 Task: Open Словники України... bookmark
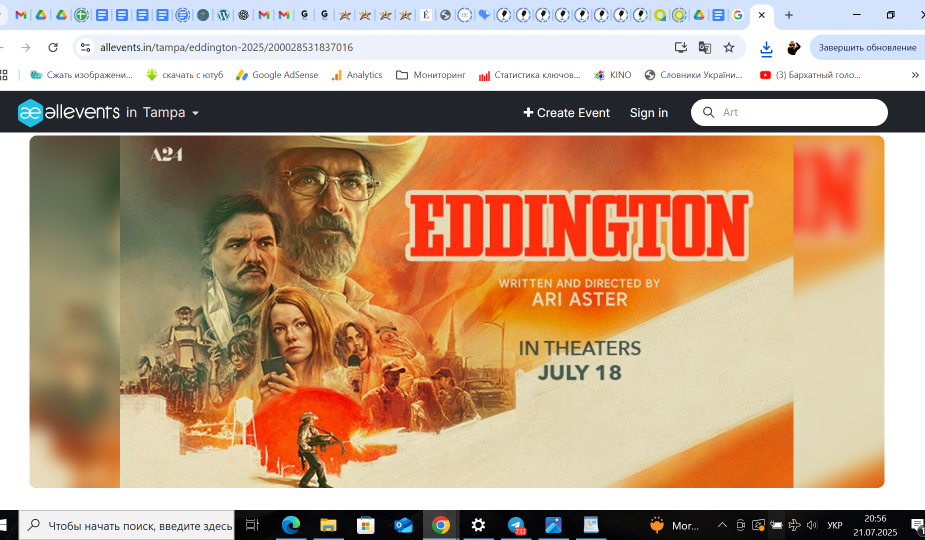(693, 75)
